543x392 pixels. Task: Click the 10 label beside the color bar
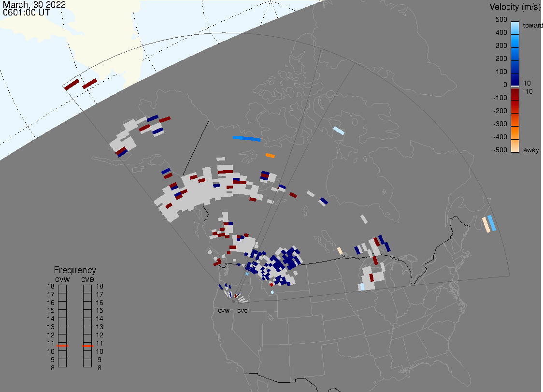[x=527, y=83]
